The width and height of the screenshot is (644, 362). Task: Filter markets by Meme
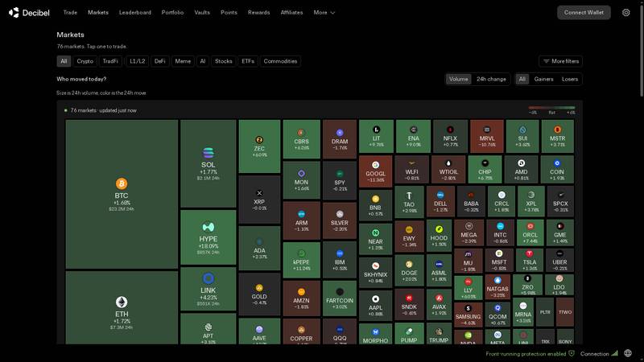183,61
